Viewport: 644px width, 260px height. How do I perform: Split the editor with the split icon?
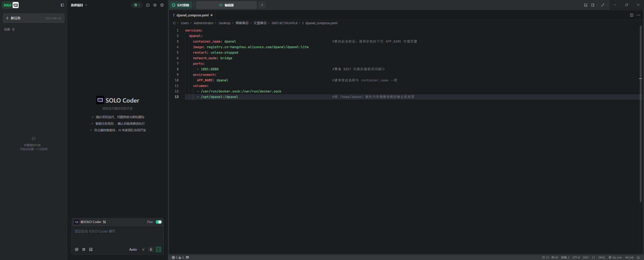631,15
